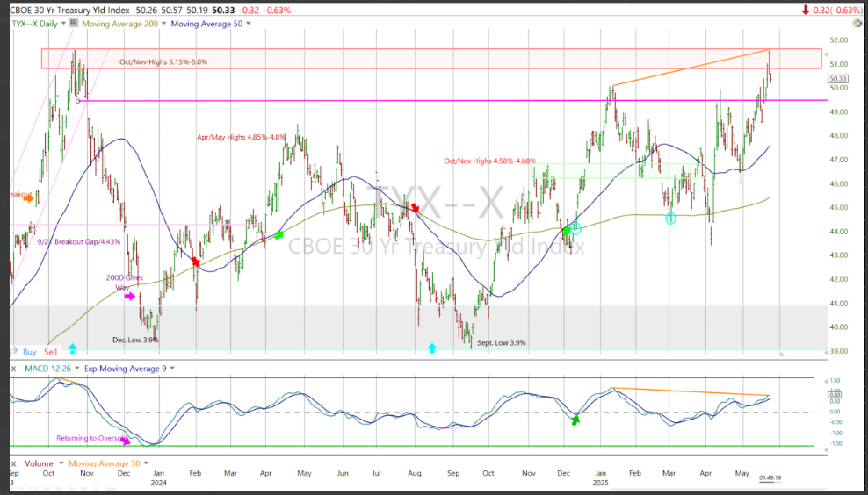868x495 pixels.
Task: Click the Moving Average 200 label
Action: coord(119,24)
